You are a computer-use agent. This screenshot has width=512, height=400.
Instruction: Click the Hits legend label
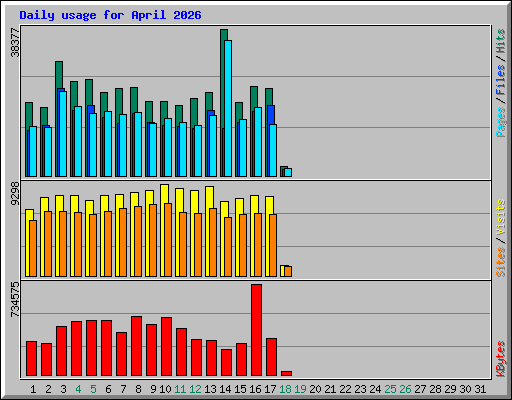coord(501,41)
